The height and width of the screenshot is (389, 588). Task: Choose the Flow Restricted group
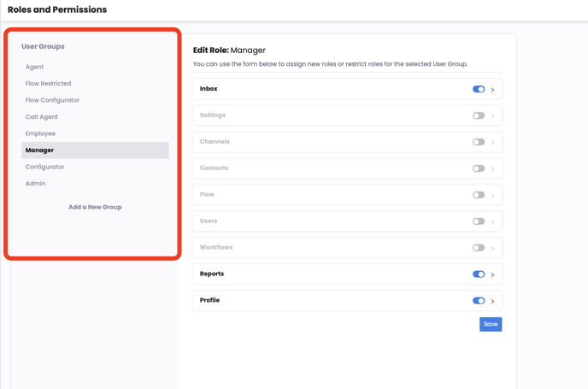click(x=49, y=84)
